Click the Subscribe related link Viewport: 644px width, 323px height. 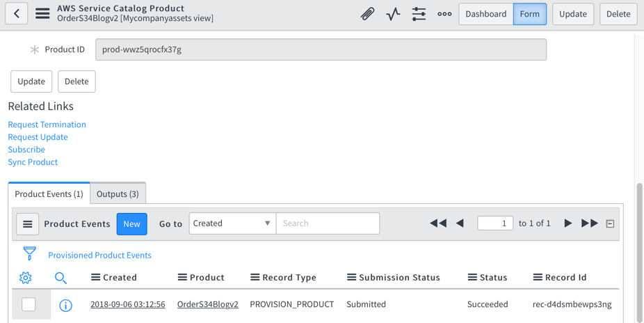point(26,150)
